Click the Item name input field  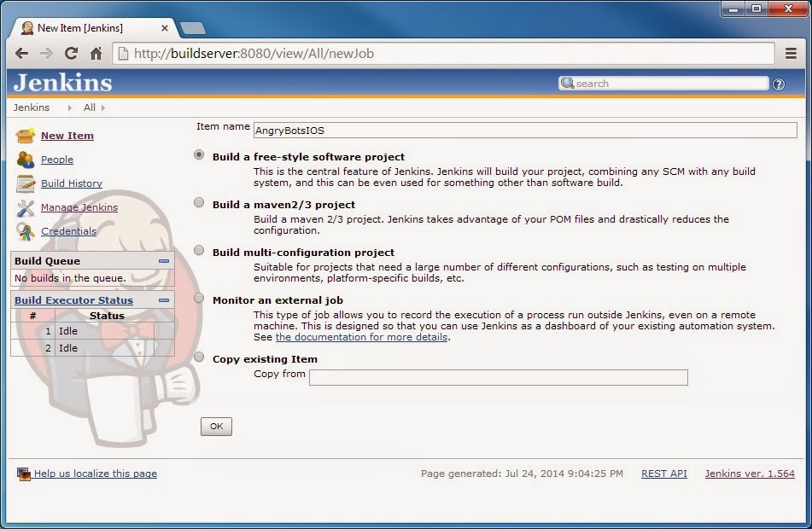click(525, 130)
